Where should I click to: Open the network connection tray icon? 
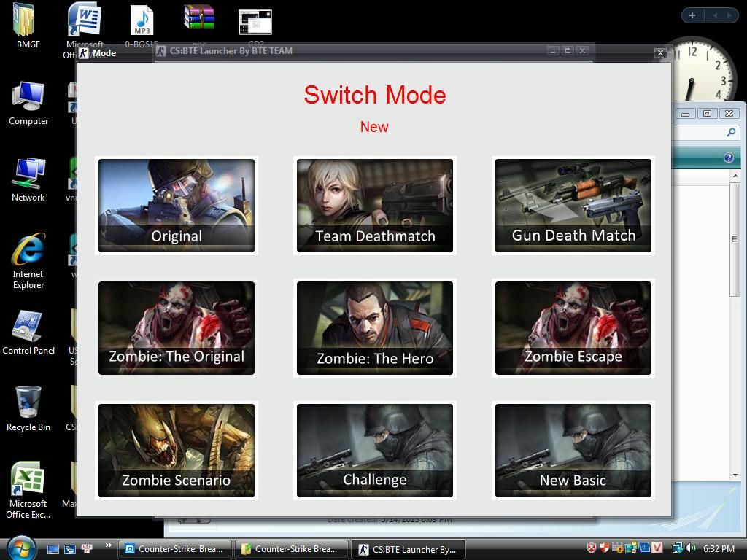coord(677,548)
